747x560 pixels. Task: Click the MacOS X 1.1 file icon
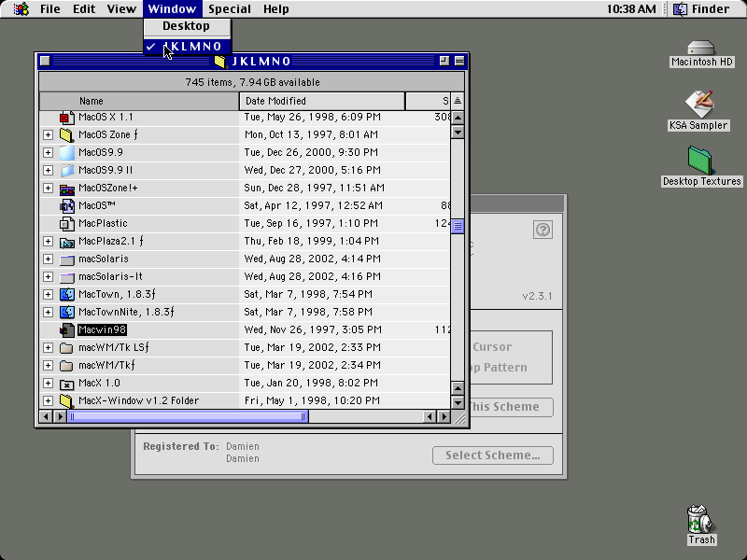coord(66,118)
